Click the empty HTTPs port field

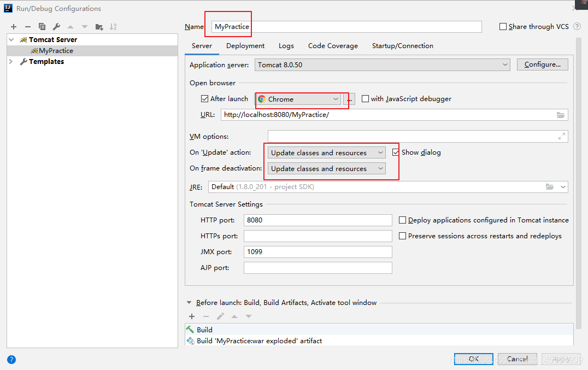[x=318, y=236]
